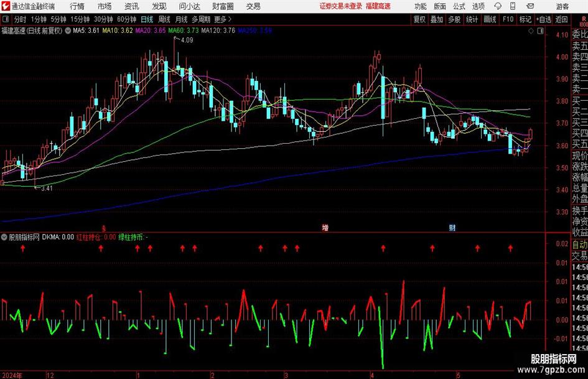
Task: Switch to 周线 weekly tab
Action: coord(164,19)
